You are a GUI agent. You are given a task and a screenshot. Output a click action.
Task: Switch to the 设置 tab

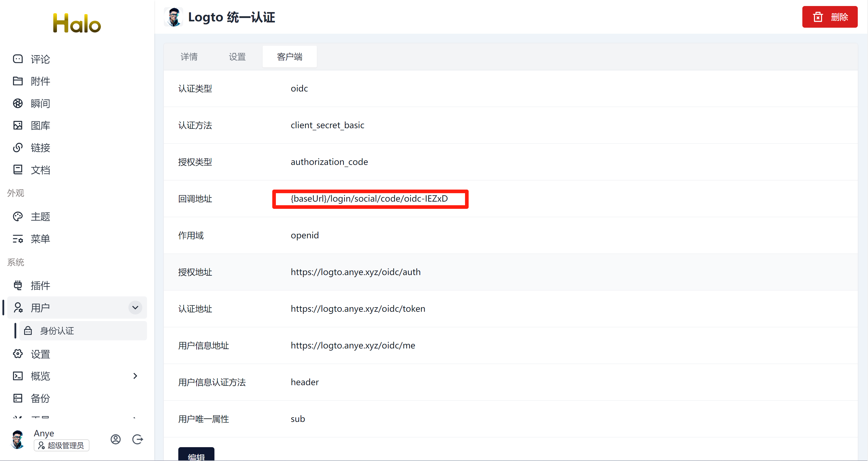click(237, 57)
